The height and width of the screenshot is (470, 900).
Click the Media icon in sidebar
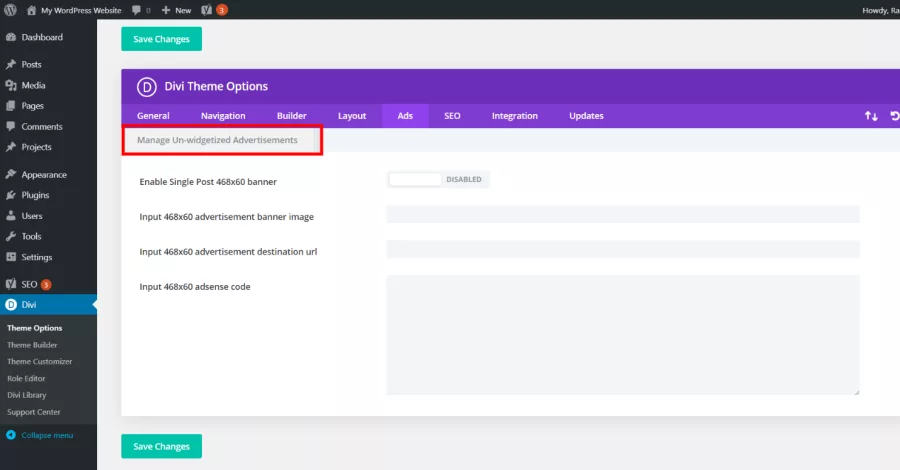click(11, 85)
